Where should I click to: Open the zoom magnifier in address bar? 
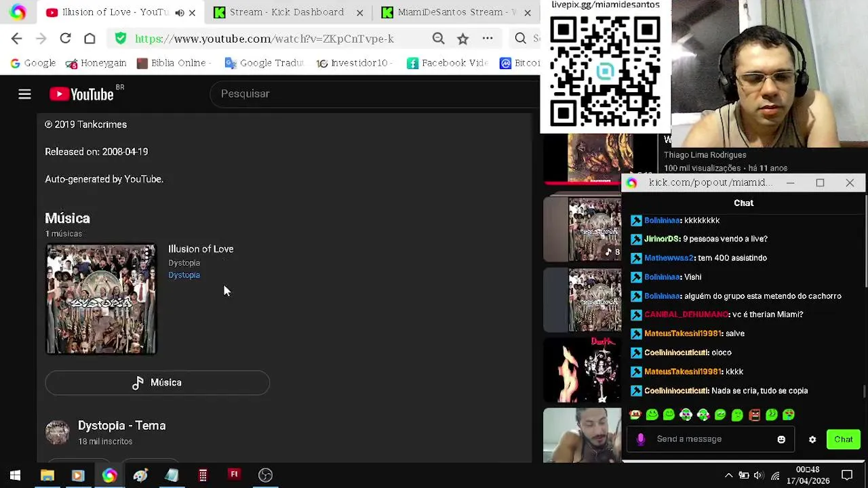point(439,39)
